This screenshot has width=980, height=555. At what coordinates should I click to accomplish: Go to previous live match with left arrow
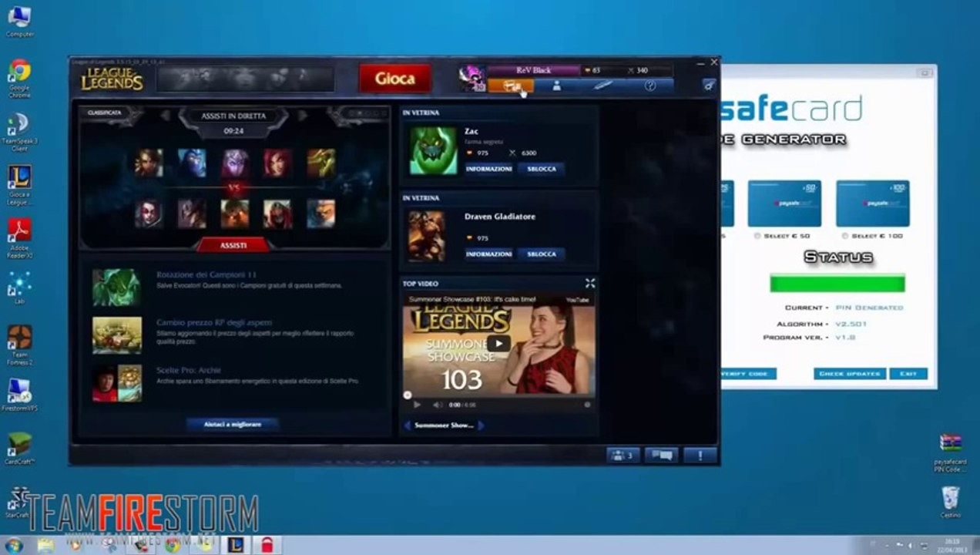pyautogui.click(x=165, y=116)
